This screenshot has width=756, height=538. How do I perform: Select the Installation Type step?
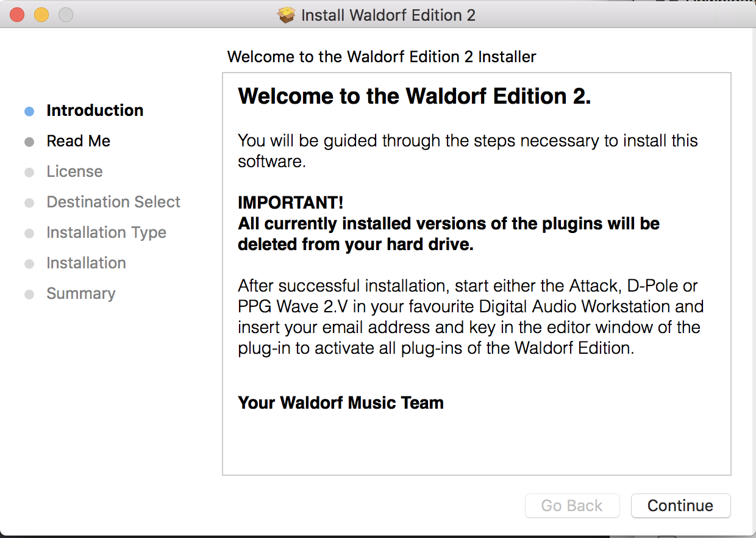[x=106, y=232]
